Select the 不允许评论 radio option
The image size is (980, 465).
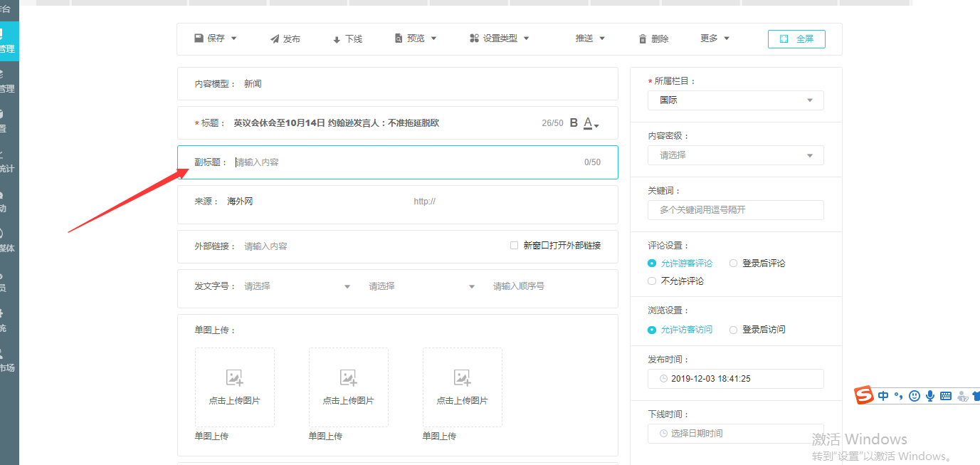pyautogui.click(x=652, y=281)
